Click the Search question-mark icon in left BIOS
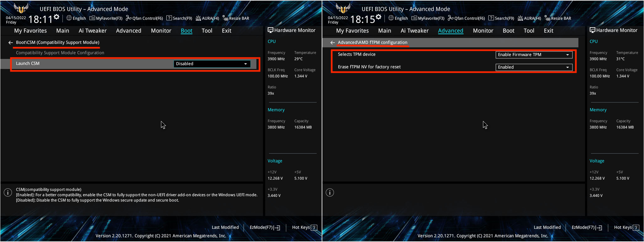Screen dimensions: 644x242 click(x=169, y=18)
